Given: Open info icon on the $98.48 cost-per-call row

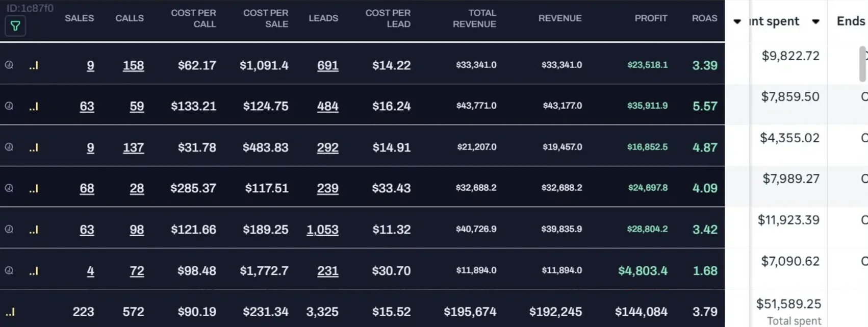Looking at the screenshot, I should (x=9, y=270).
